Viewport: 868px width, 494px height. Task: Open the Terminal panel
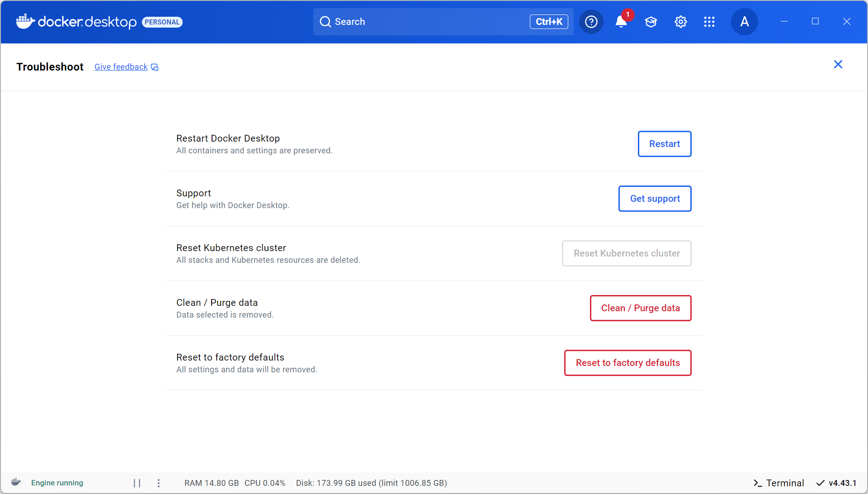click(x=778, y=483)
